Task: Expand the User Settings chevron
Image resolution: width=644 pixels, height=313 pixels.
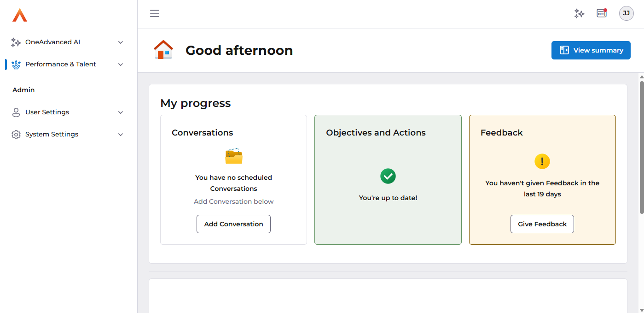Action: pos(121,112)
